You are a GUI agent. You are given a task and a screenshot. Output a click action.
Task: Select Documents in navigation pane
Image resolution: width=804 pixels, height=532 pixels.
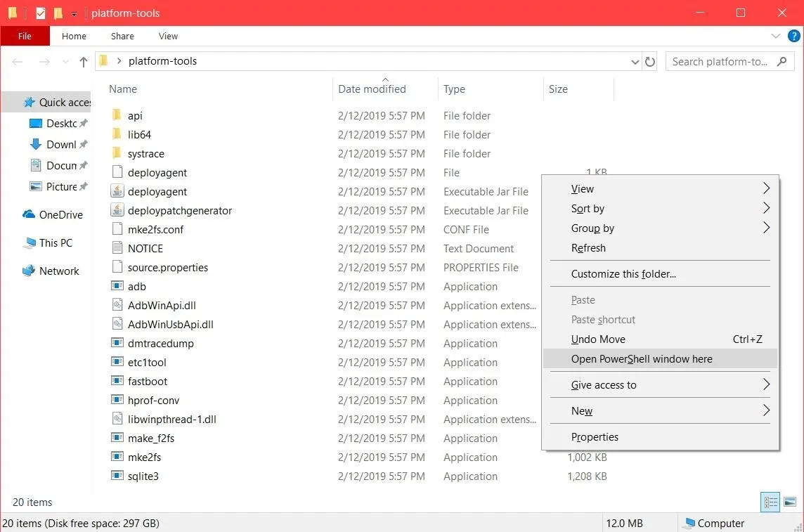pos(58,165)
